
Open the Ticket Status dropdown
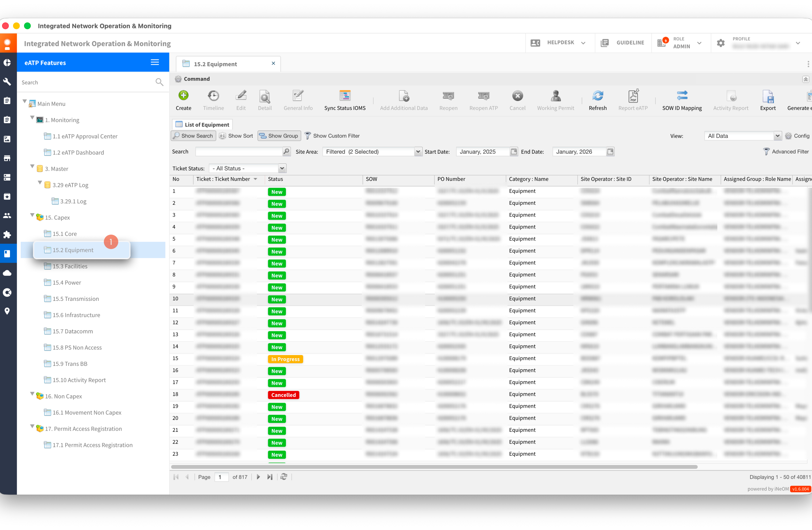pyautogui.click(x=282, y=168)
